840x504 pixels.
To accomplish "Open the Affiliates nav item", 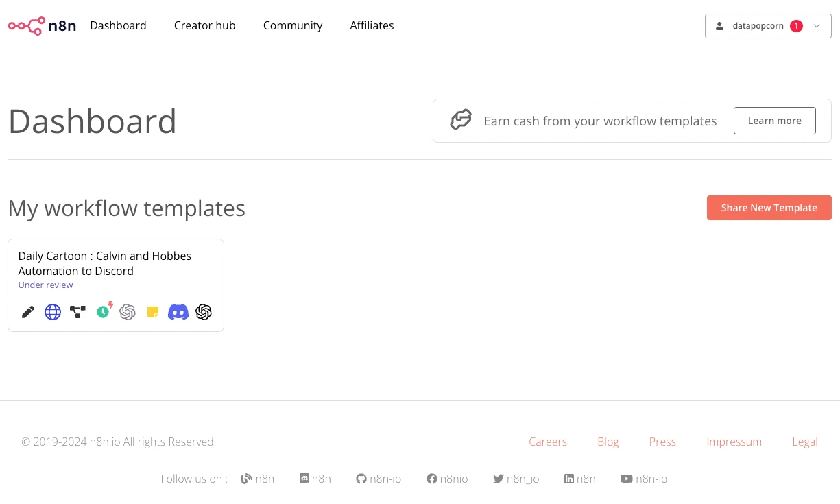I will [372, 25].
